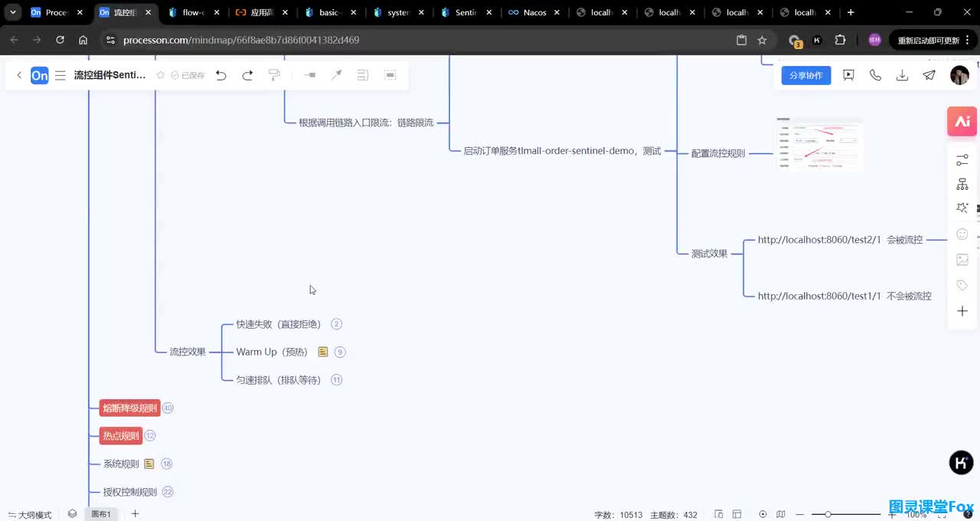Click the relationship line arrow tool
This screenshot has height=521, width=980.
pos(336,75)
